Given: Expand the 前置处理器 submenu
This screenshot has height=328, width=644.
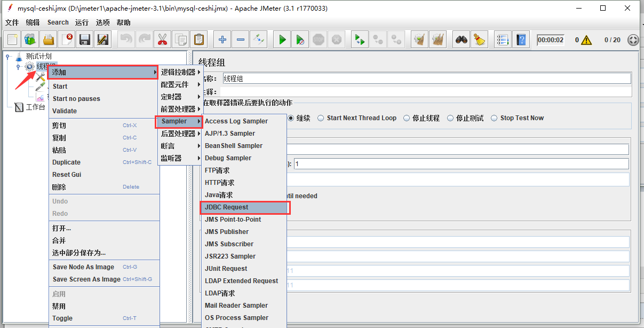Looking at the screenshot, I should [x=180, y=109].
